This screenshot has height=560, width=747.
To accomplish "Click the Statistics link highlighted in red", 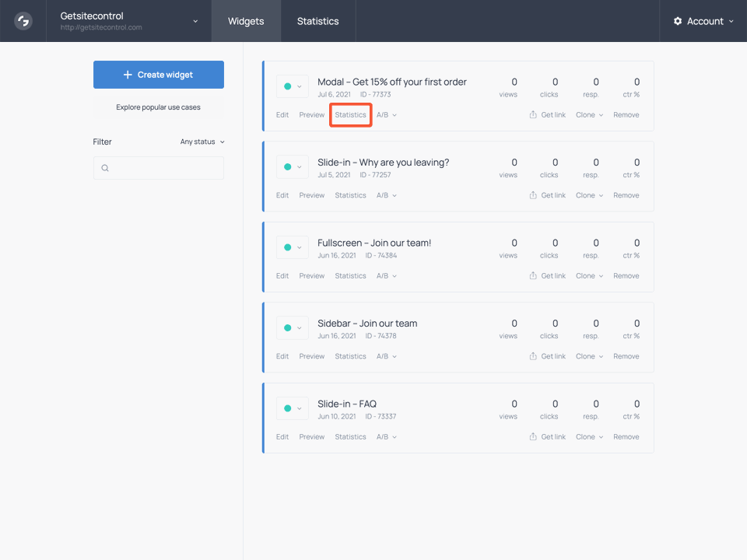I will [x=350, y=114].
